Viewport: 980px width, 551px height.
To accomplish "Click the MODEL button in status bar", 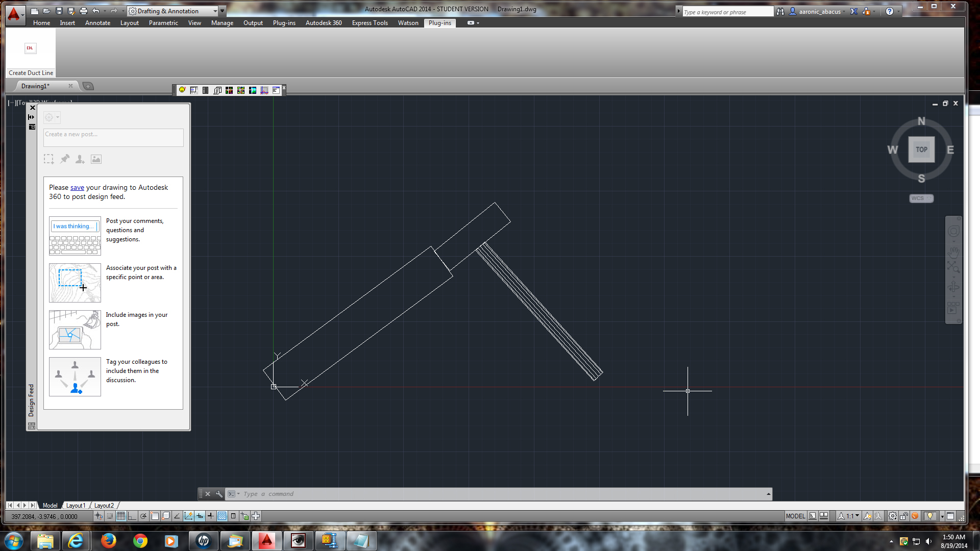I will click(x=795, y=516).
